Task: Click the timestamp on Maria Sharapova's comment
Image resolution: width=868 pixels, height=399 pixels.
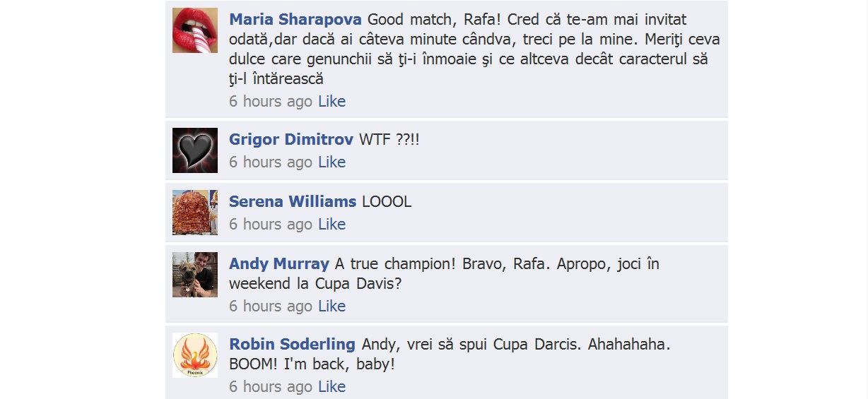Action: (271, 102)
